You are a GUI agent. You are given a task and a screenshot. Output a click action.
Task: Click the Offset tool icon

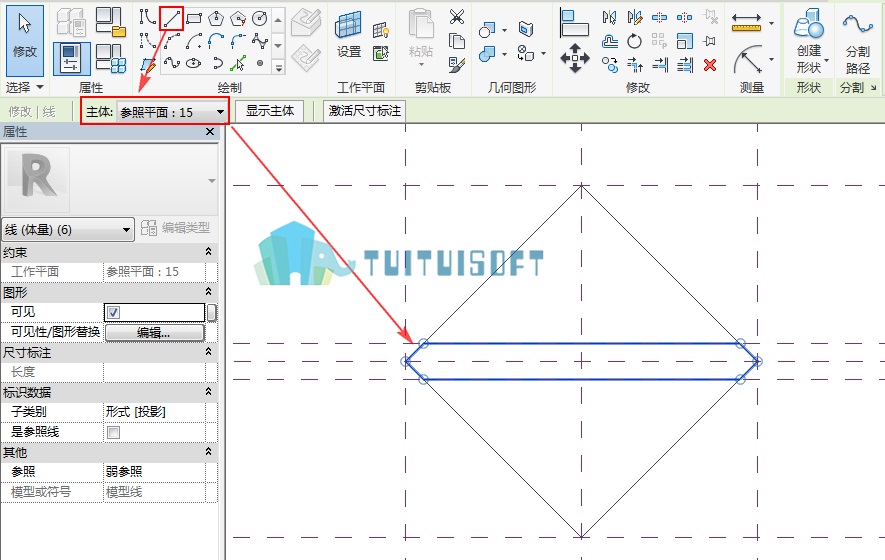coord(610,41)
